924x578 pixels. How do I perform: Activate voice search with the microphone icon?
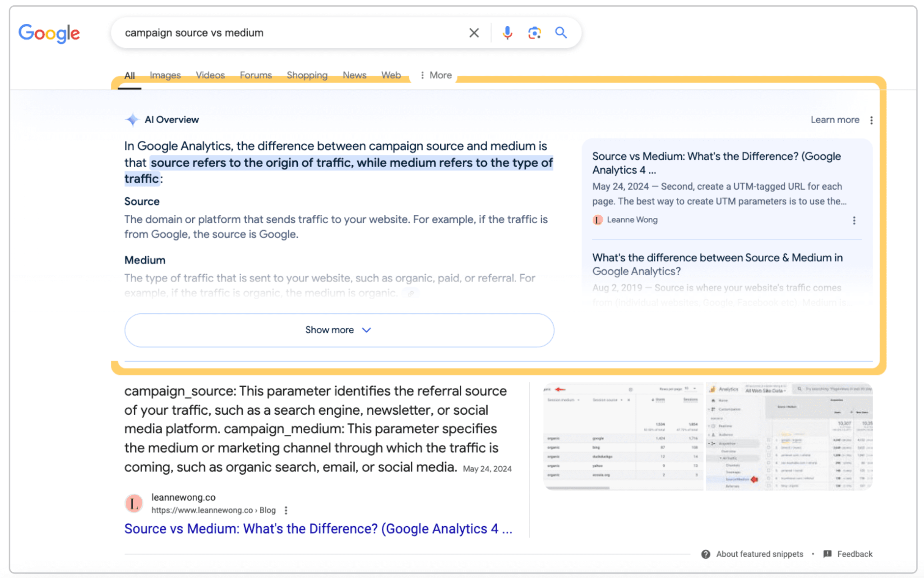click(507, 32)
